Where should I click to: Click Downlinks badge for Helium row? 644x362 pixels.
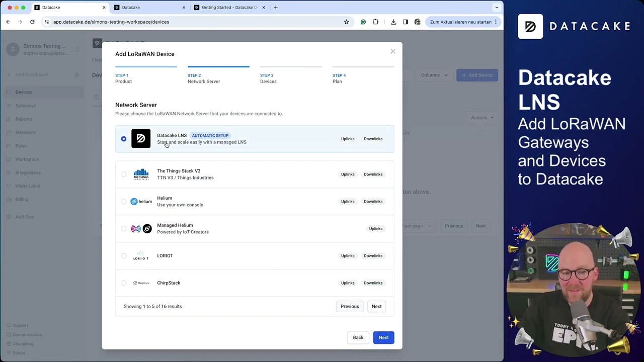click(373, 202)
